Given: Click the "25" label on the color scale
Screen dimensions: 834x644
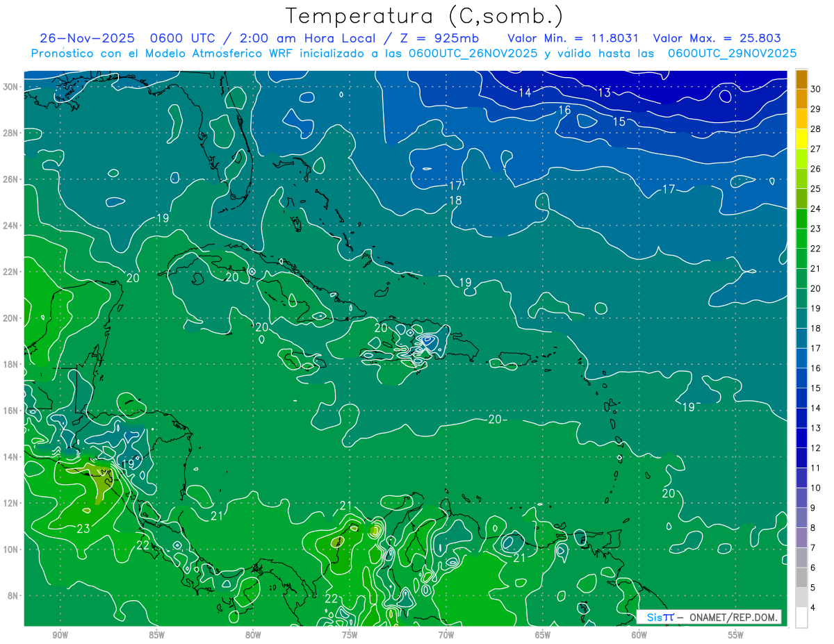Looking at the screenshot, I should point(816,189).
